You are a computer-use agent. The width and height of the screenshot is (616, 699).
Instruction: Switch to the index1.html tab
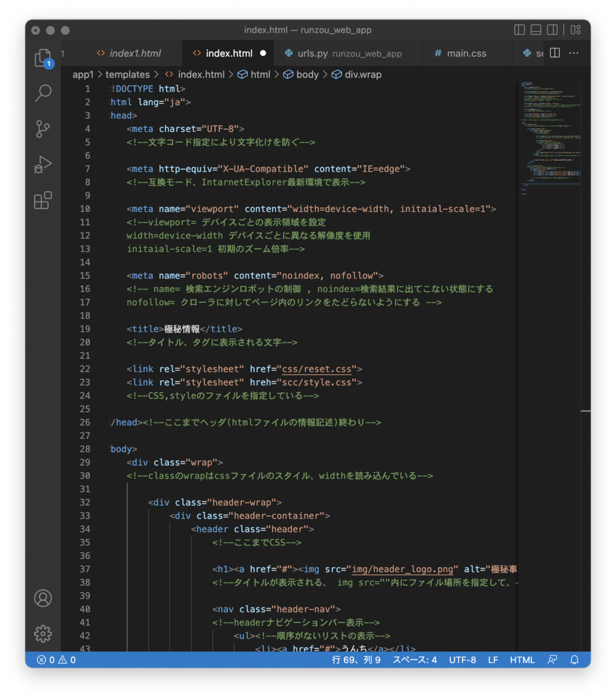coord(129,53)
